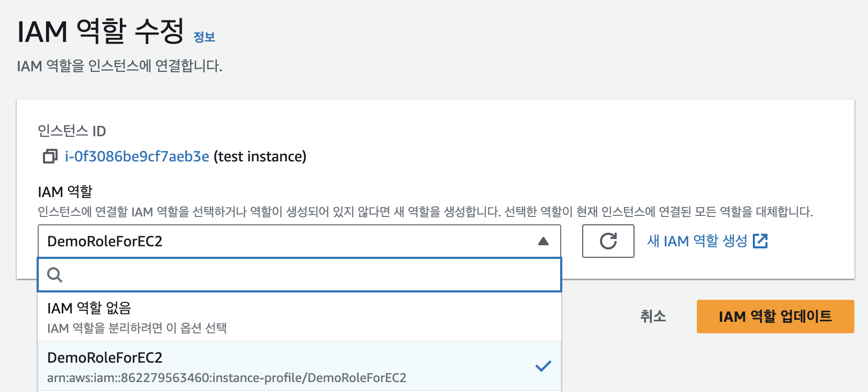Screen dimensions: 868x392
Task: Refresh the IAM role list
Action: [608, 241]
